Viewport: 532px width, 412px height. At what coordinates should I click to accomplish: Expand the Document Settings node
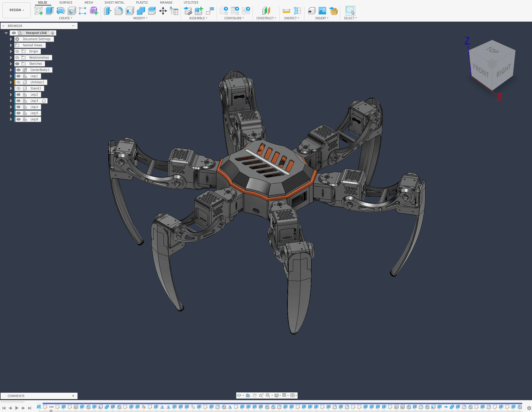11,39
